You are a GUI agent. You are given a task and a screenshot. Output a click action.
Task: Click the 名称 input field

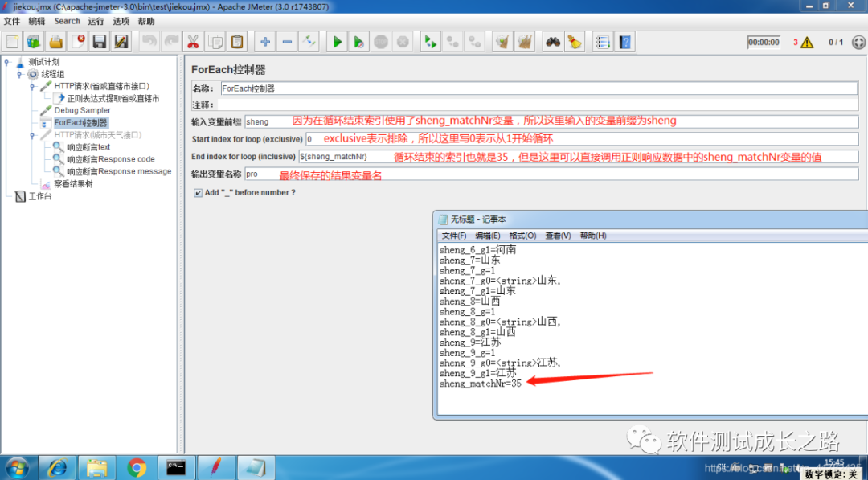click(x=538, y=88)
